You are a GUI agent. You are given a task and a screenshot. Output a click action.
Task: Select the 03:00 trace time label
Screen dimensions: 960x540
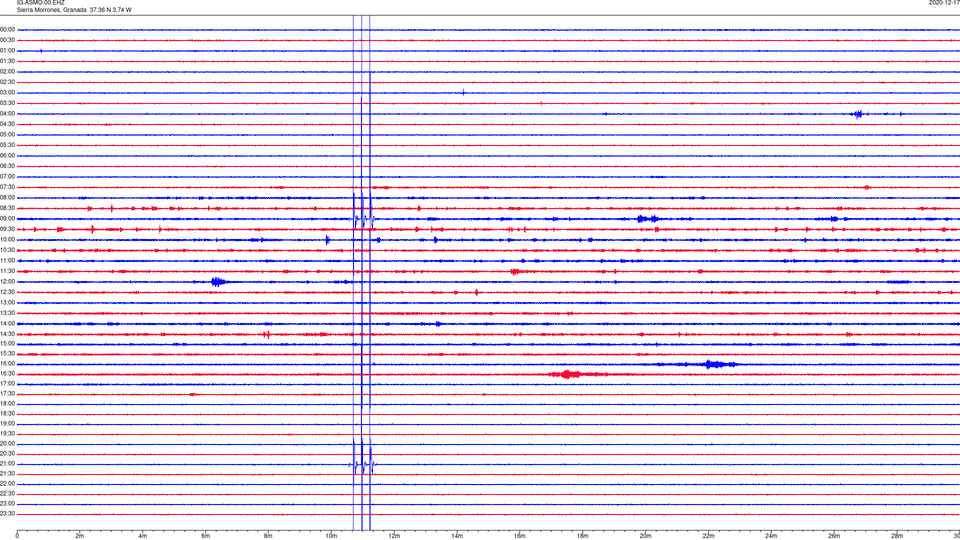coord(7,92)
